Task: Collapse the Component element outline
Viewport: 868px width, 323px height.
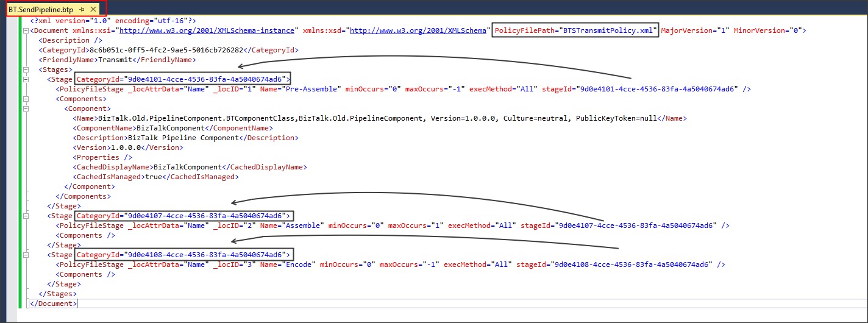Action: point(26,108)
